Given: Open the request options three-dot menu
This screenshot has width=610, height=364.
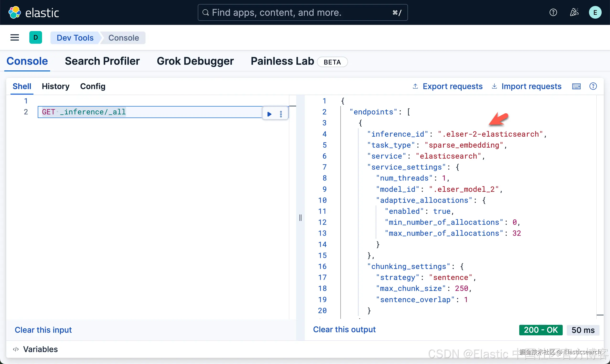Looking at the screenshot, I should (281, 114).
